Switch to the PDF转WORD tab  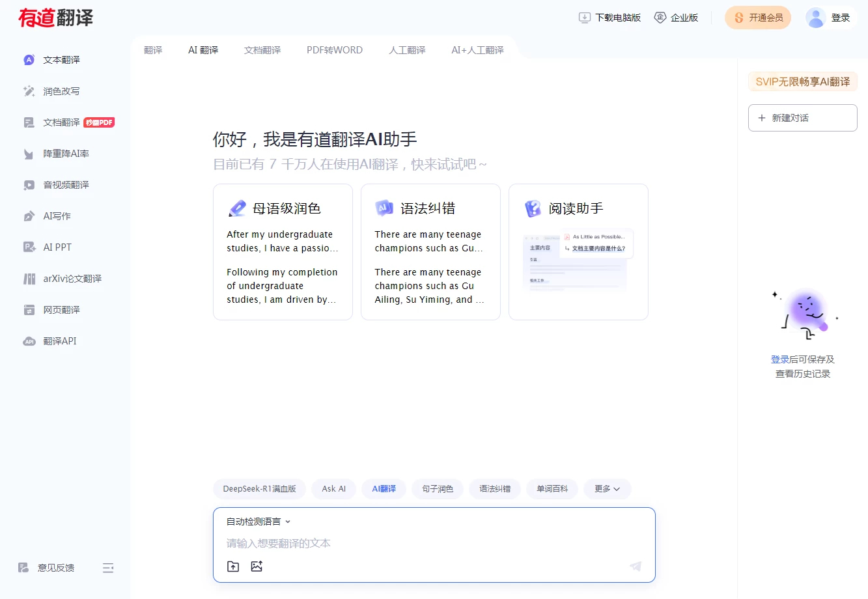[335, 50]
